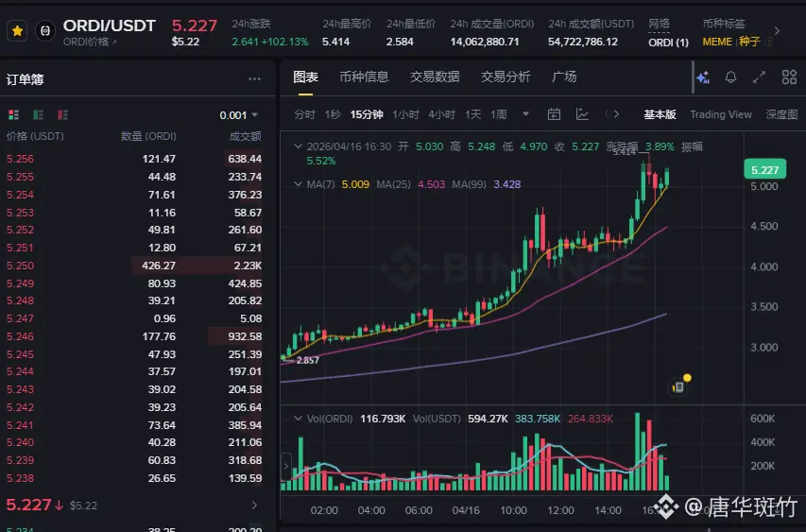Select the 5.246 ask price row

[x=133, y=336]
